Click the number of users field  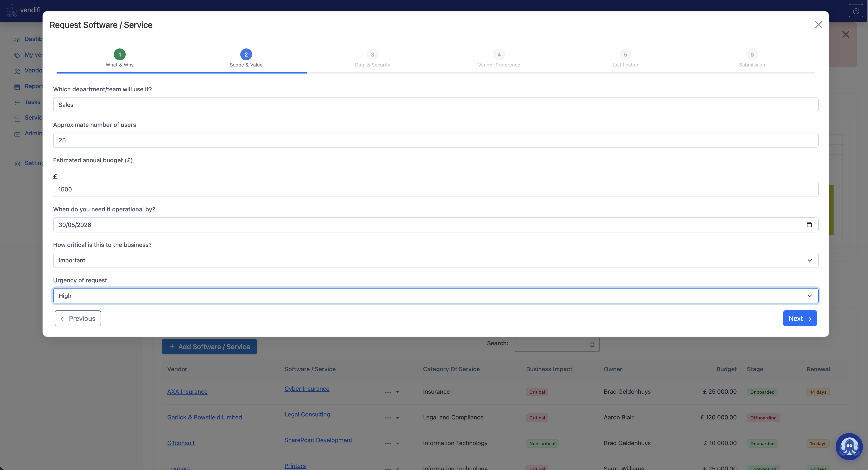[x=436, y=140]
